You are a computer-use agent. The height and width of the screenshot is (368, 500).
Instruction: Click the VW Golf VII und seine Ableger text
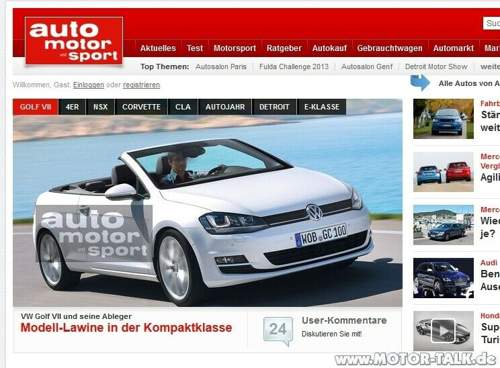[76, 316]
